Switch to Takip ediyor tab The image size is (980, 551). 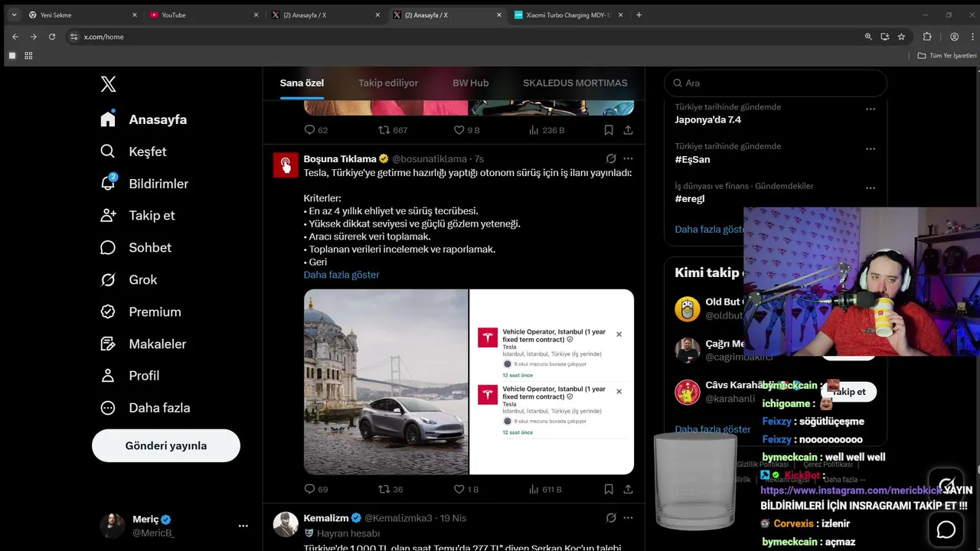[x=388, y=83]
